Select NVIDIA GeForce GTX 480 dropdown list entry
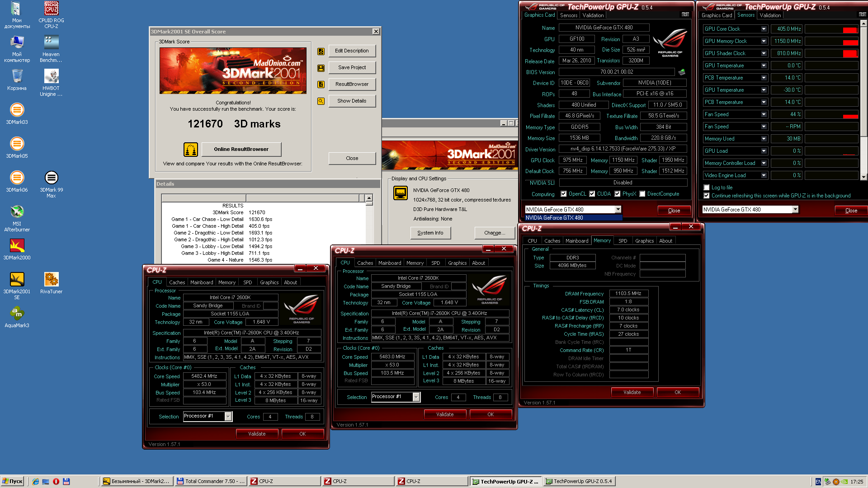 573,218
